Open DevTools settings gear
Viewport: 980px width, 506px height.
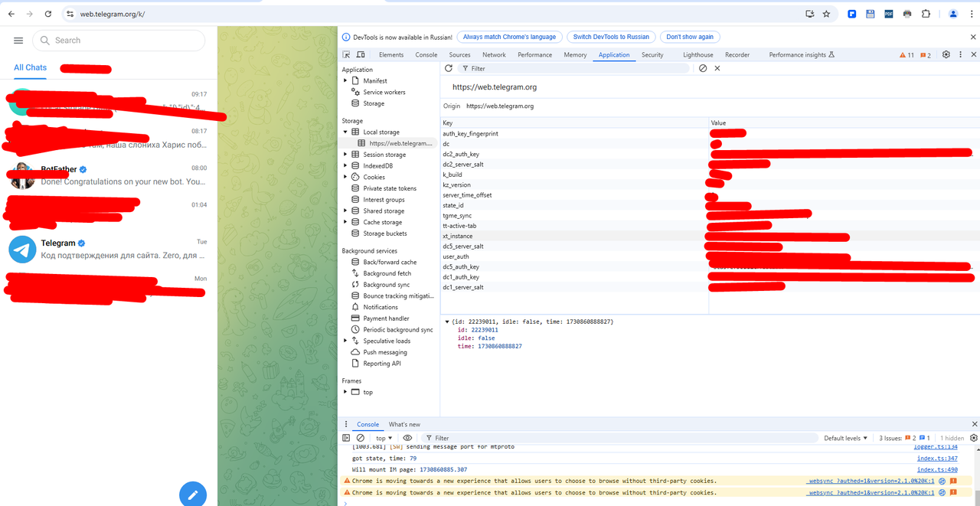pyautogui.click(x=946, y=54)
